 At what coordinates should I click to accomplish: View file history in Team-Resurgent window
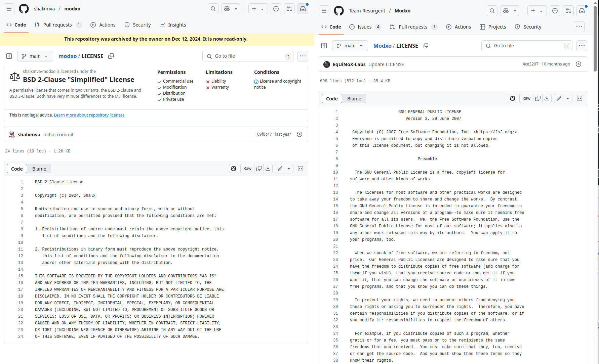pyautogui.click(x=578, y=64)
